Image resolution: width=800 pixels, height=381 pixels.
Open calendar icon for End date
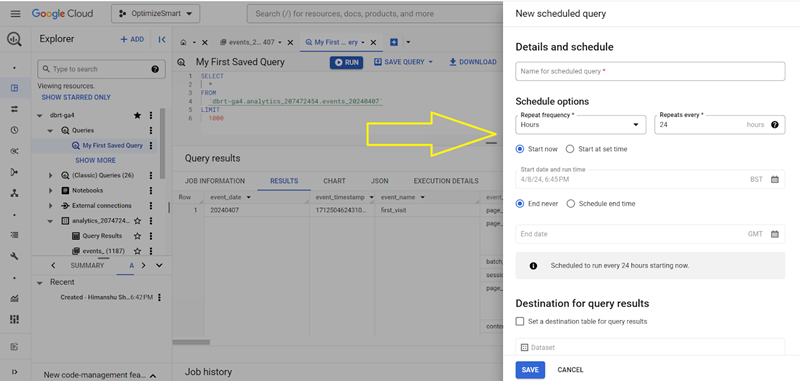[x=775, y=234]
